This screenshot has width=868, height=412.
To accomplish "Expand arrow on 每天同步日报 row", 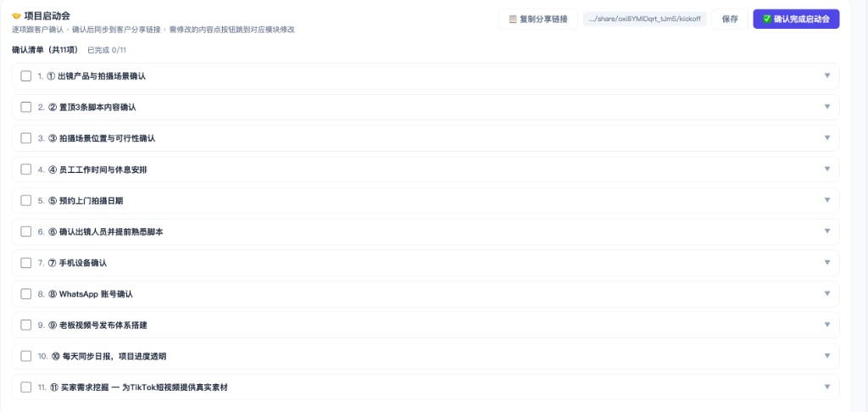I will (827, 355).
